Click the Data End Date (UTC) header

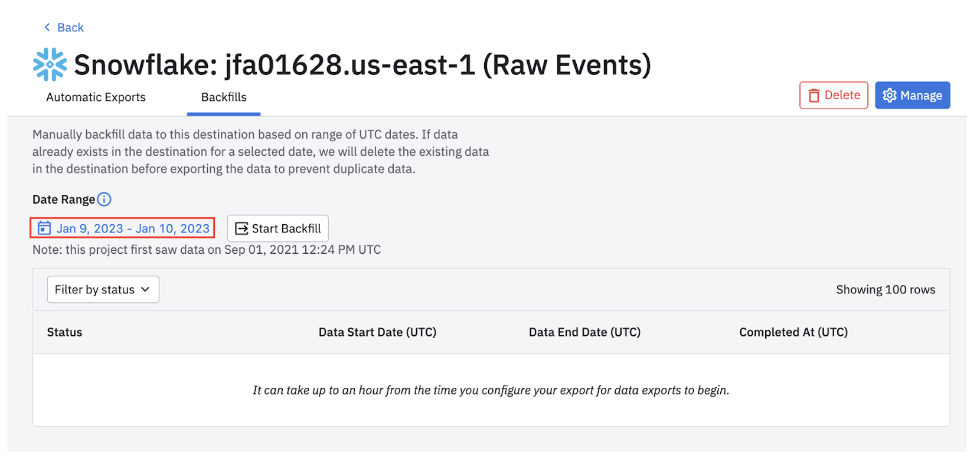pos(584,332)
